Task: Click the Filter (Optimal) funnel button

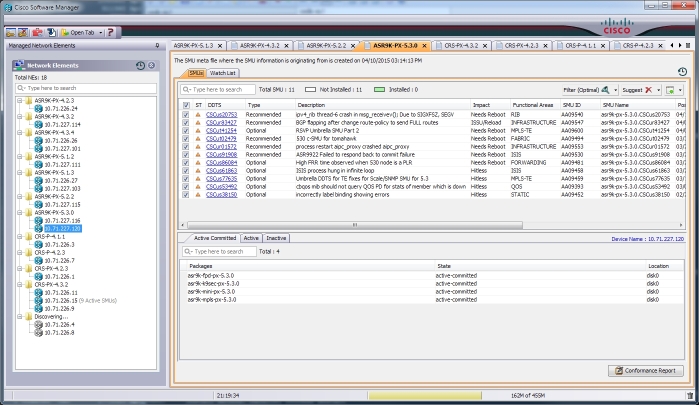Action: click(586, 90)
